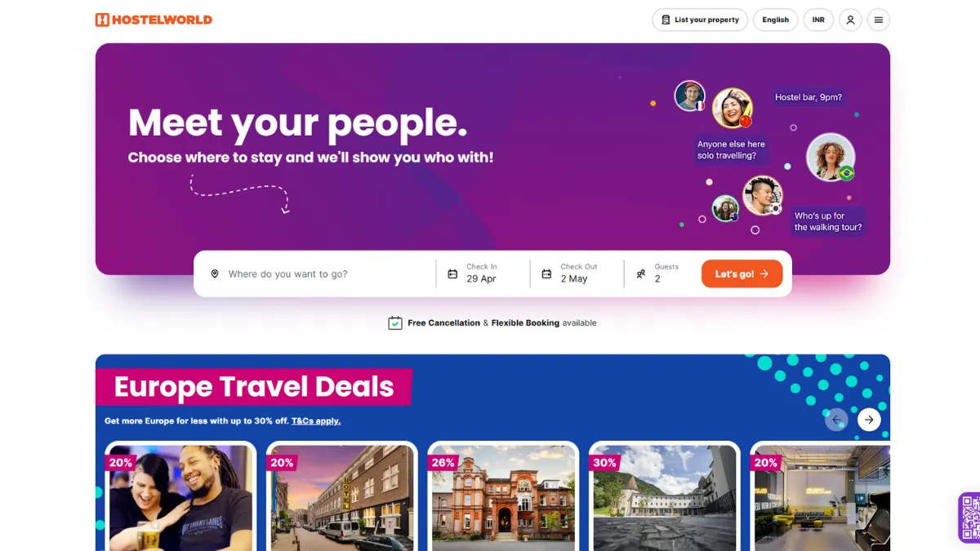This screenshot has height=551, width=980.
Task: Click the Check Out calendar icon
Action: 546,274
